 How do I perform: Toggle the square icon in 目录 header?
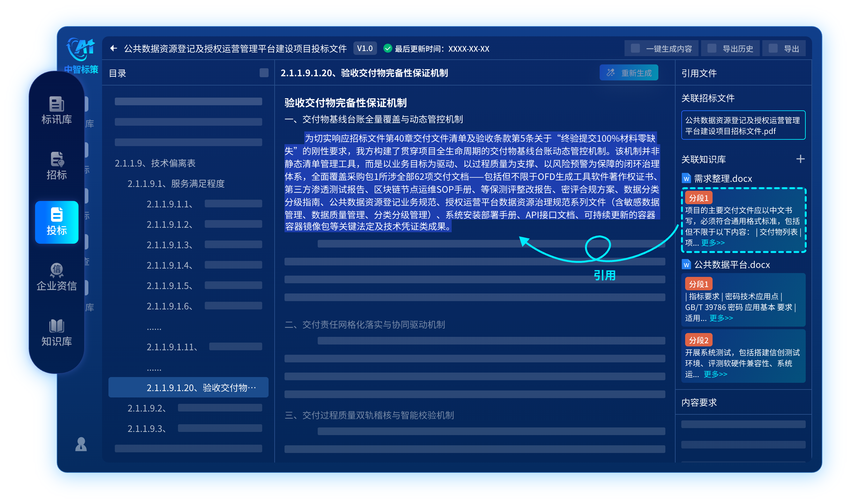(x=264, y=73)
